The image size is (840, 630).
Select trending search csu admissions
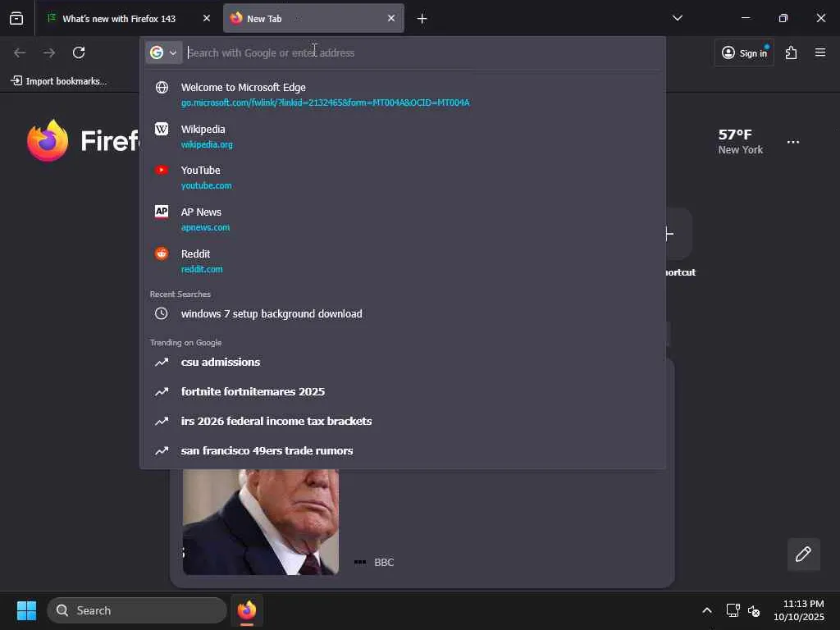coord(403,362)
